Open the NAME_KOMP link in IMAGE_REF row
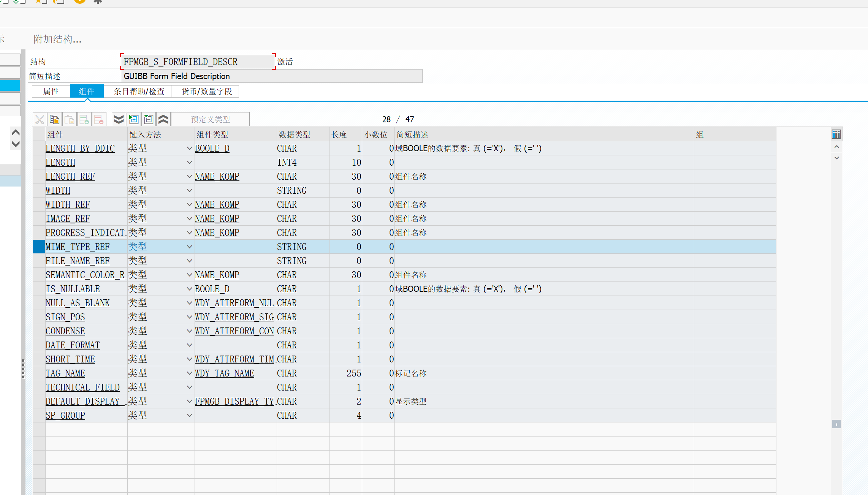868x495 pixels. coord(217,219)
